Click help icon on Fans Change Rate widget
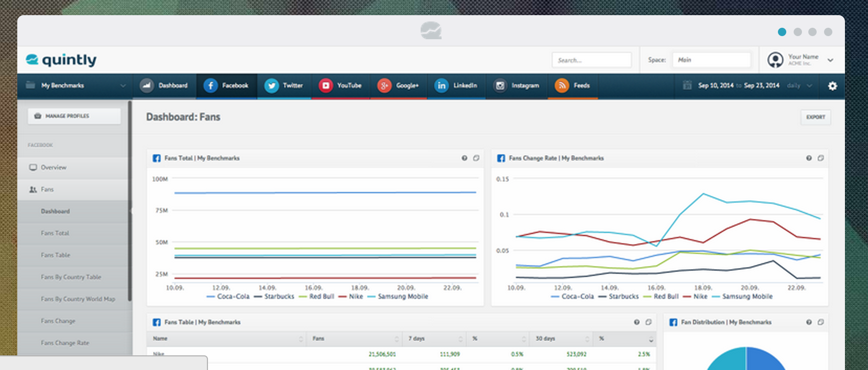The height and width of the screenshot is (370, 868). pyautogui.click(x=809, y=158)
